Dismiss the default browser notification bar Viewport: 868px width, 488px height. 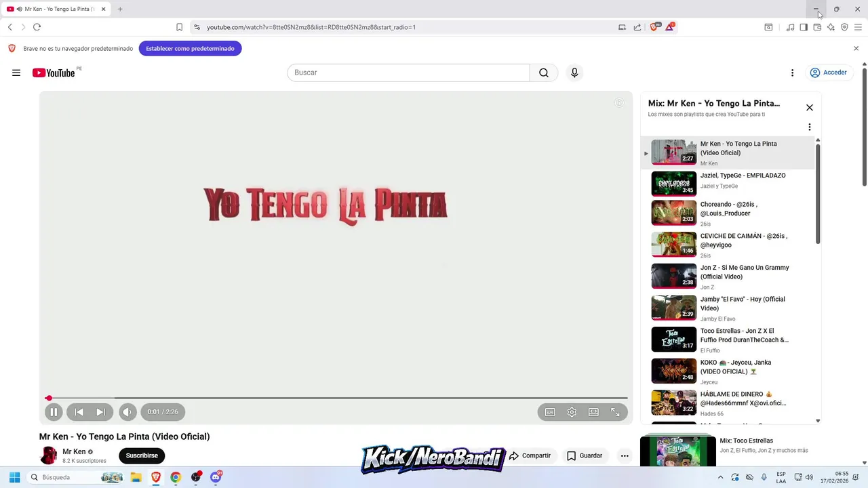click(856, 48)
